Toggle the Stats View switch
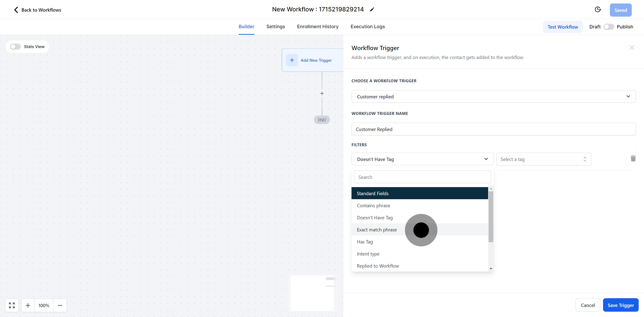Viewport: 644px width, 317px height. coord(15,47)
